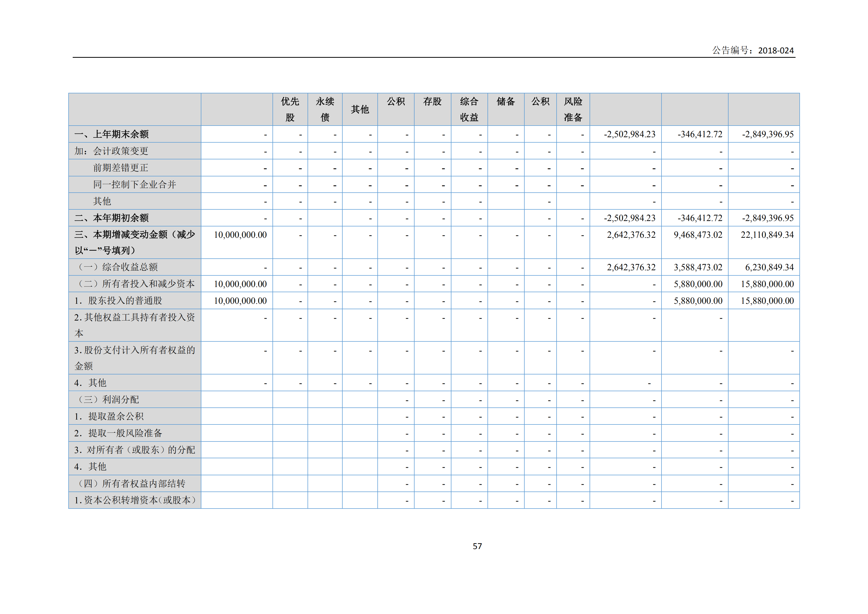The width and height of the screenshot is (868, 614).
Task: Click 2,642,376.32 in 综合收益总额 row
Action: pos(631,267)
